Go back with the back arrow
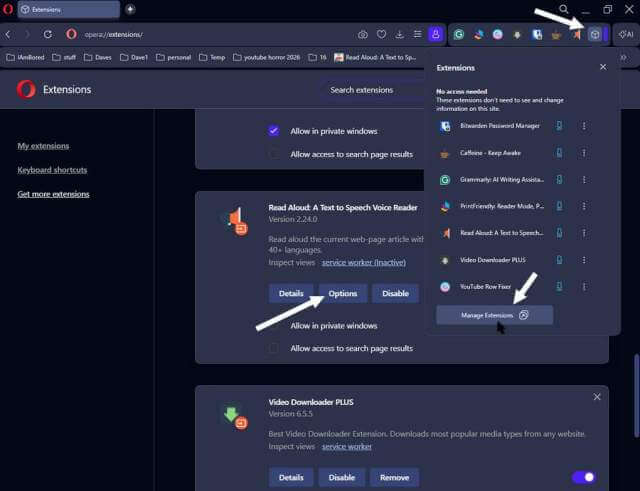Screen dimensions: 640x491 8,35
